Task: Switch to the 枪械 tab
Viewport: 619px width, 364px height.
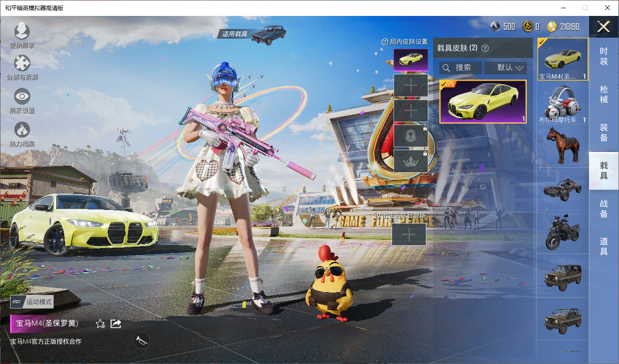Action: pyautogui.click(x=604, y=95)
